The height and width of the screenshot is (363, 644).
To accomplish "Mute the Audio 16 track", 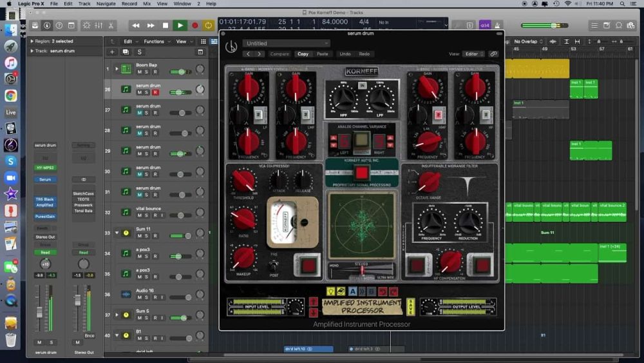I will 139,297.
